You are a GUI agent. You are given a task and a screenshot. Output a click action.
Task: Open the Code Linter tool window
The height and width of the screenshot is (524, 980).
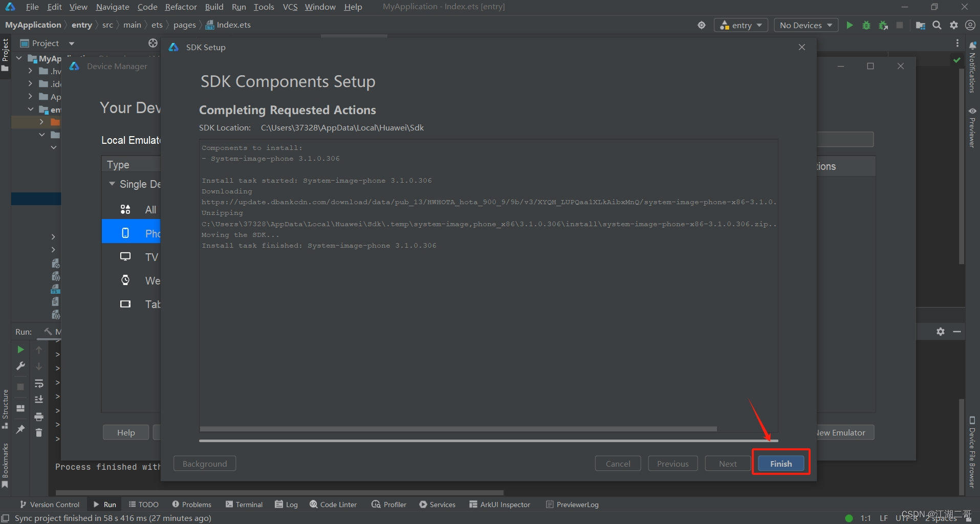(333, 505)
